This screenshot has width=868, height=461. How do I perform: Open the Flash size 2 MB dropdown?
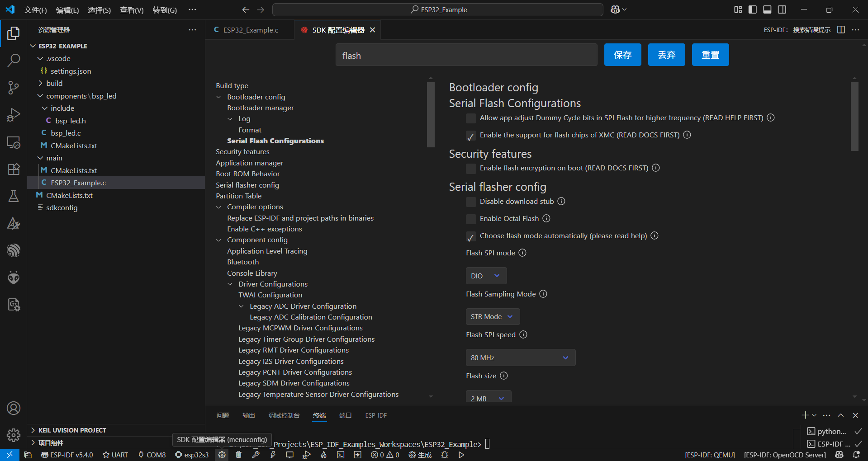point(489,396)
